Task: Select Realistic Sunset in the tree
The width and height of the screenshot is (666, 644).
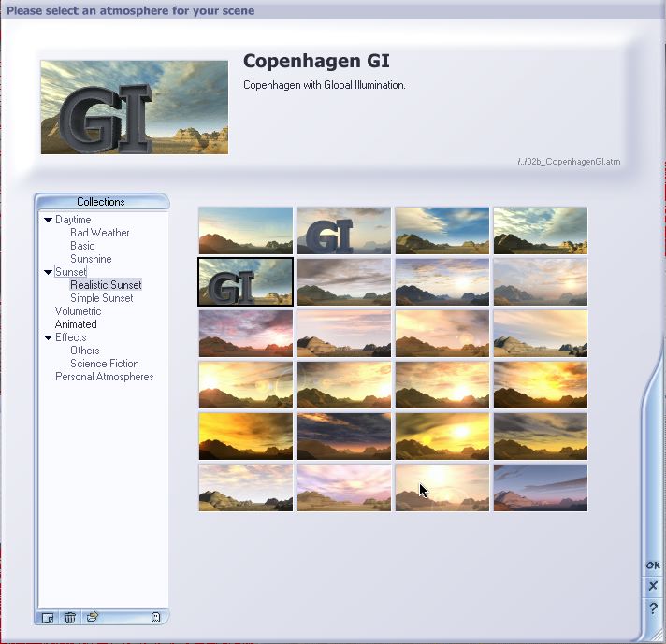Action: tap(106, 285)
